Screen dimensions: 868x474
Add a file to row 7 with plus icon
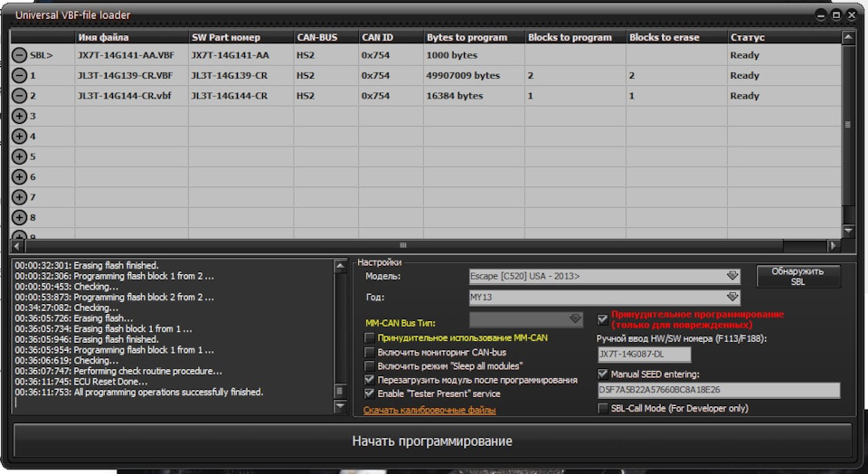(19, 197)
